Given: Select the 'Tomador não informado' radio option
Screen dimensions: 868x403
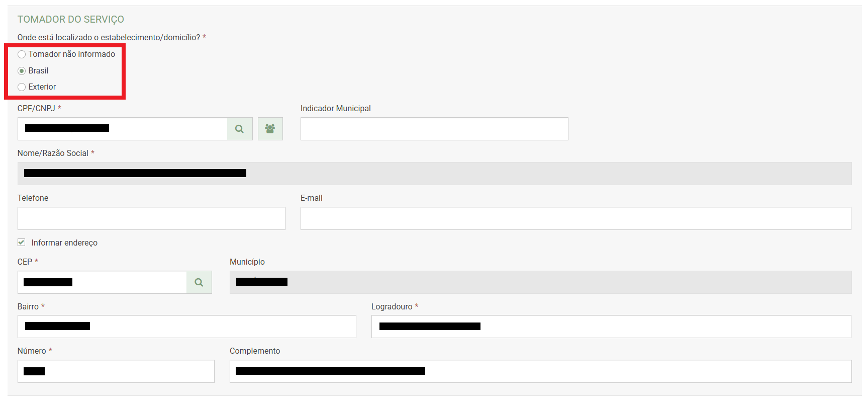Looking at the screenshot, I should click(x=22, y=54).
